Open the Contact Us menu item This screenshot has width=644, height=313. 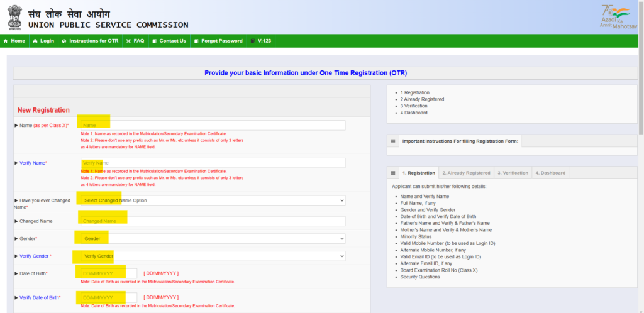point(169,41)
